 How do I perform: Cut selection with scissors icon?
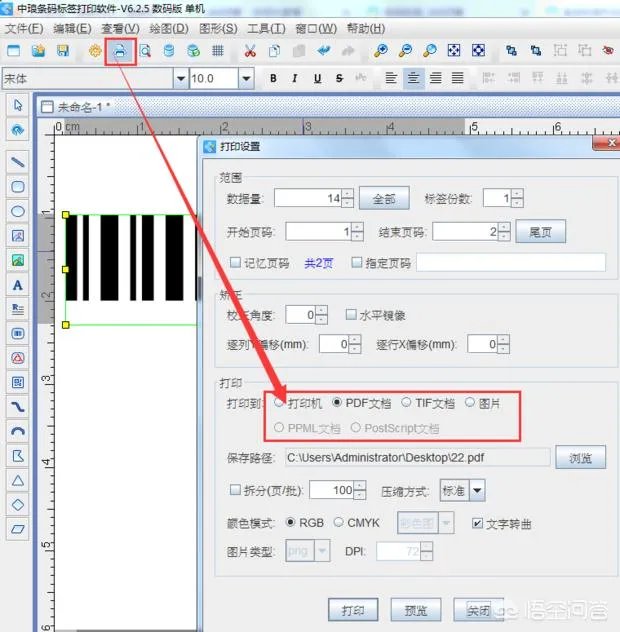[x=250, y=51]
